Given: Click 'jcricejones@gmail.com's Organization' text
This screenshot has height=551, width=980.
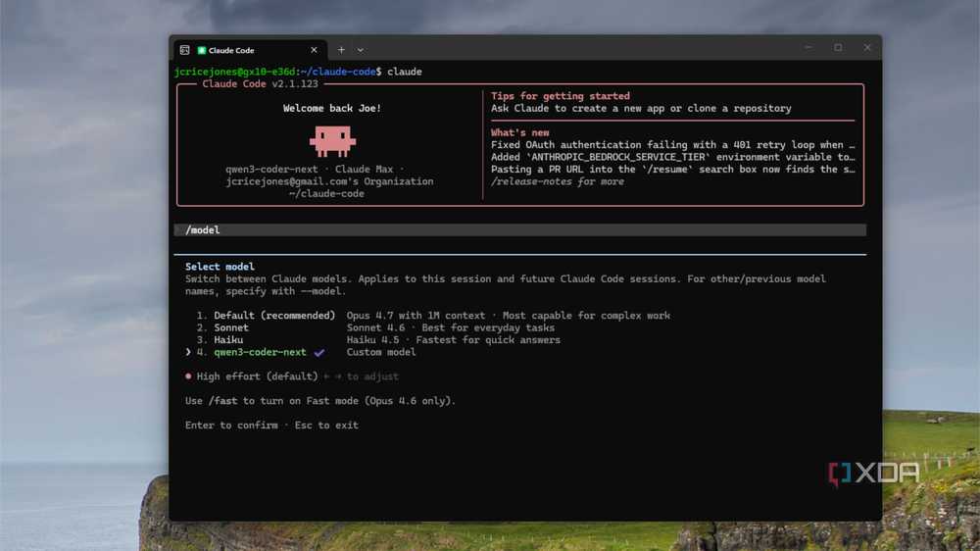Looking at the screenshot, I should click(x=329, y=181).
